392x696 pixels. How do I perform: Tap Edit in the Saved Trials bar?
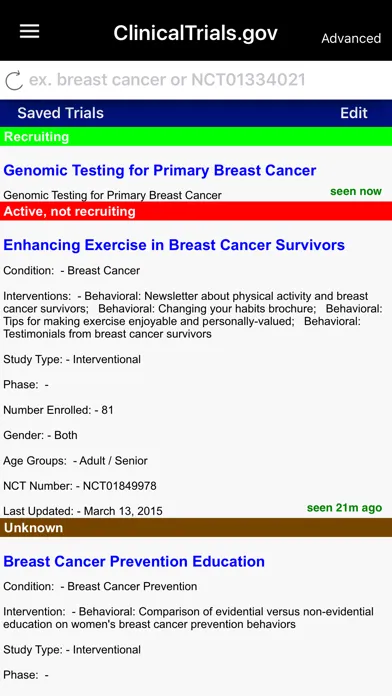(x=354, y=113)
